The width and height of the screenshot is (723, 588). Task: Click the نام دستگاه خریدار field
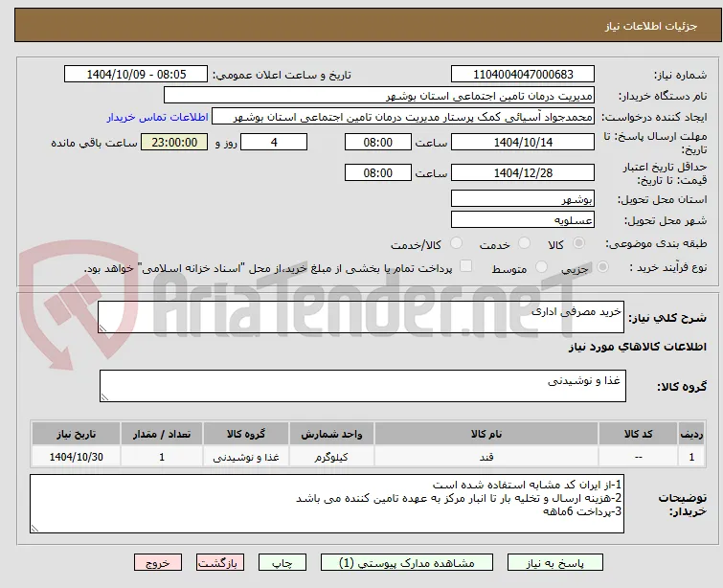tap(379, 96)
